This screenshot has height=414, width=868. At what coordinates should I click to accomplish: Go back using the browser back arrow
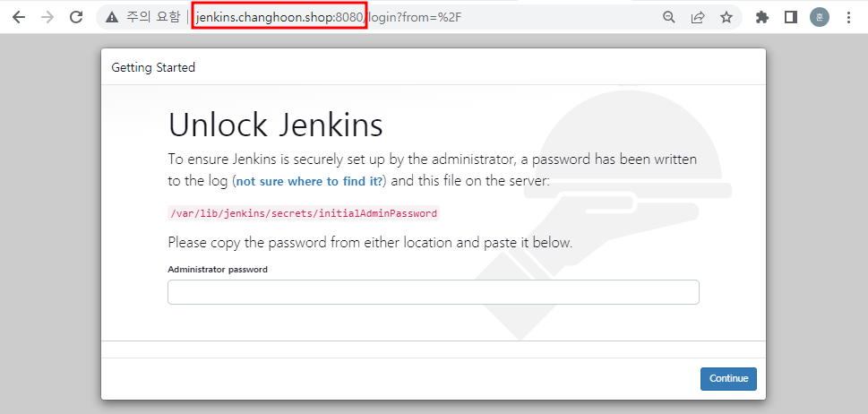pos(19,17)
